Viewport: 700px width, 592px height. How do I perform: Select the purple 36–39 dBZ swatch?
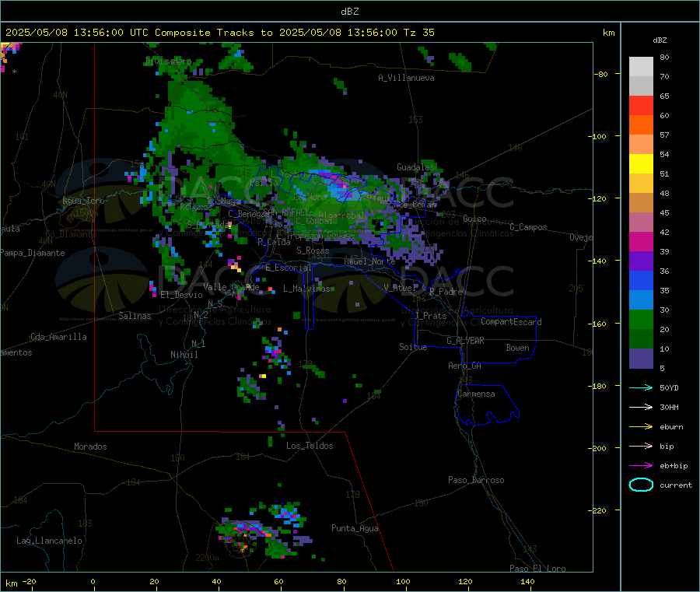pos(641,261)
